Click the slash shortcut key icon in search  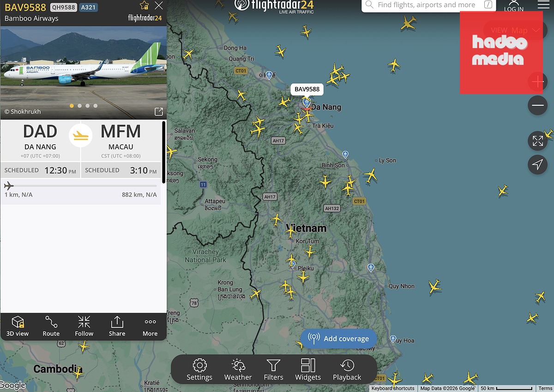pyautogui.click(x=488, y=5)
